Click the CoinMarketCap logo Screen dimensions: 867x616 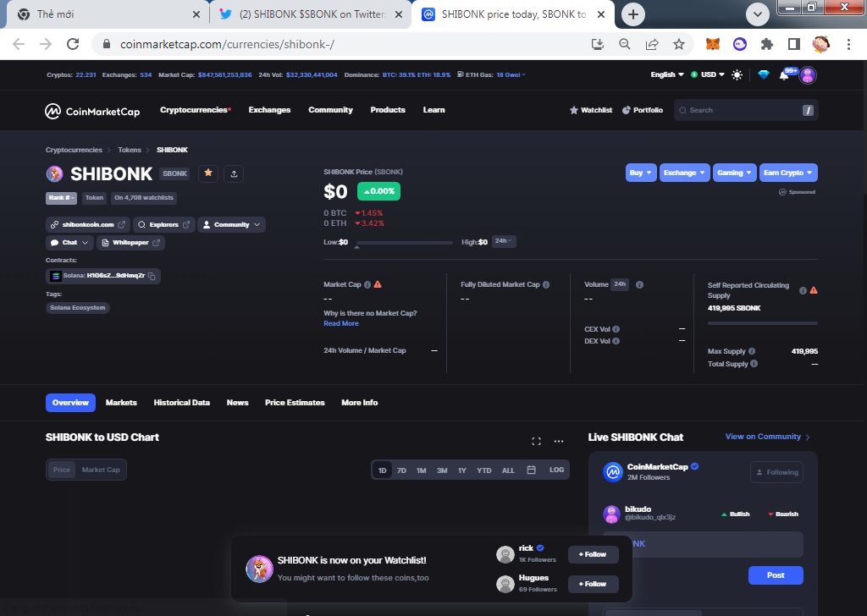(92, 111)
